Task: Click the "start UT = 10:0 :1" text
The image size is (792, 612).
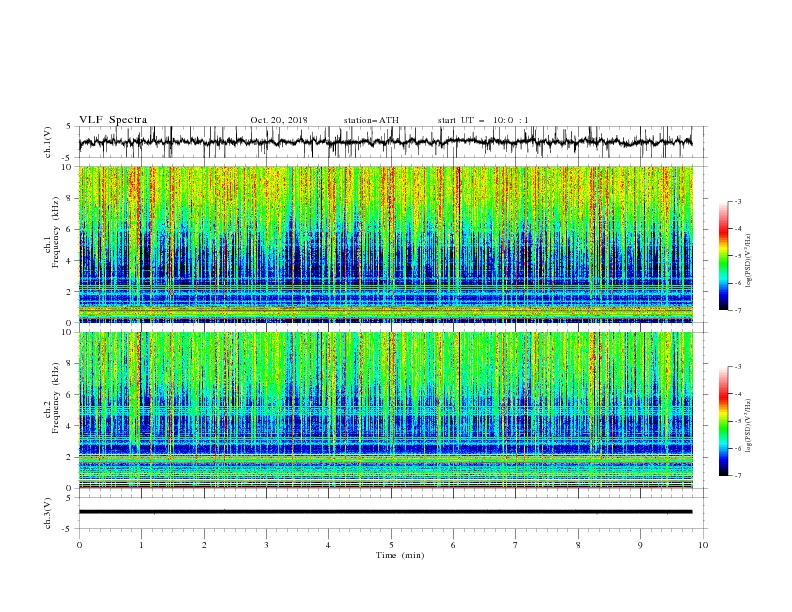Action: (483, 120)
